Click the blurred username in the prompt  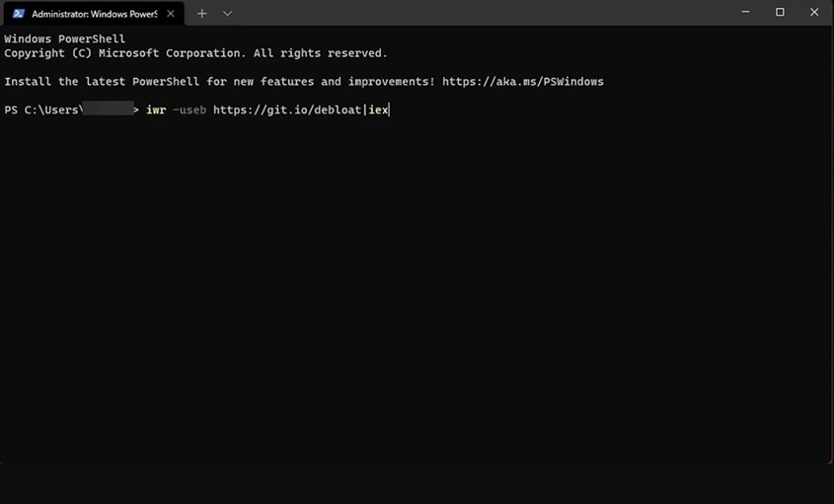[108, 108]
